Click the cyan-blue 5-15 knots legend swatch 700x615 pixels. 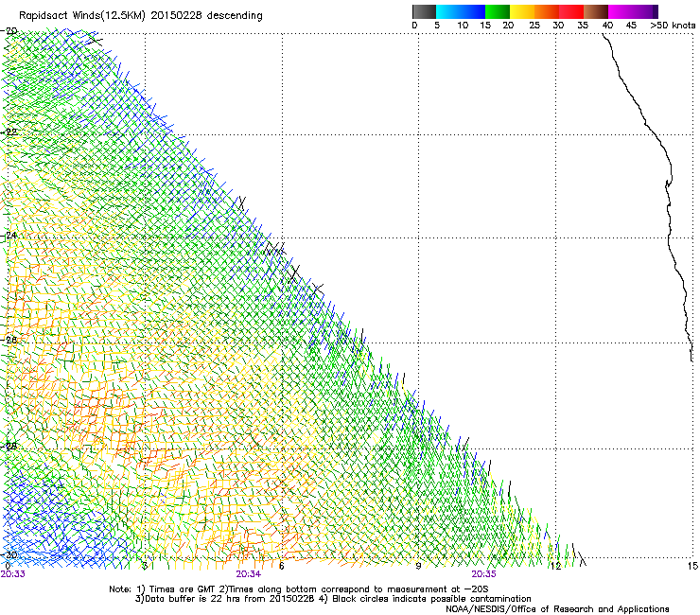461,11
